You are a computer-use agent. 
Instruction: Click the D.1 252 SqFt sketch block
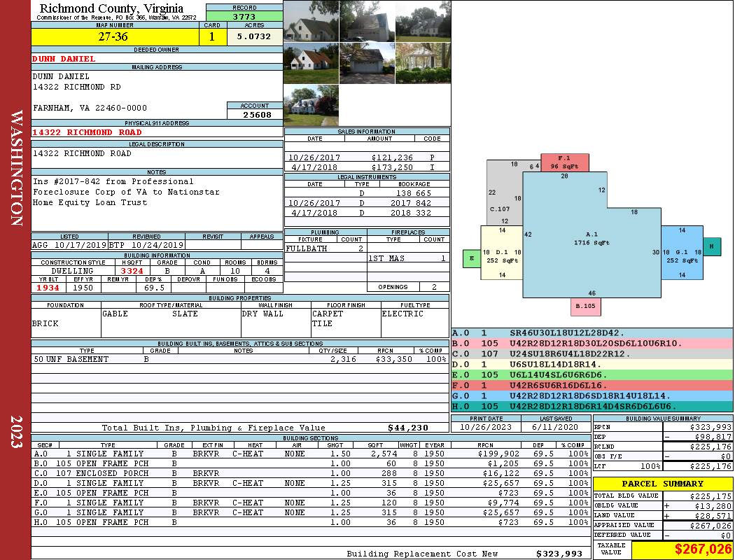[x=502, y=253]
